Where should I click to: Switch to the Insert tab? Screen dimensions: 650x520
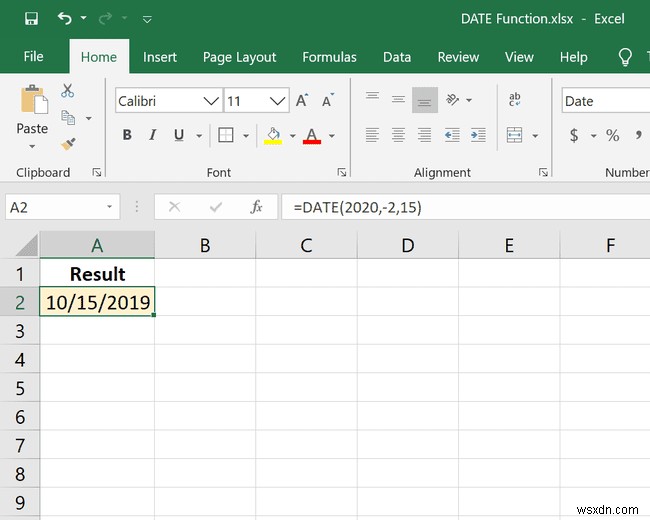[160, 57]
